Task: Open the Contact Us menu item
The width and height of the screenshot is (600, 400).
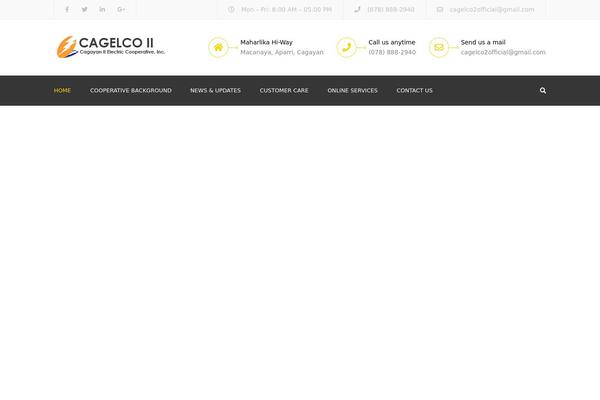Action: tap(414, 91)
